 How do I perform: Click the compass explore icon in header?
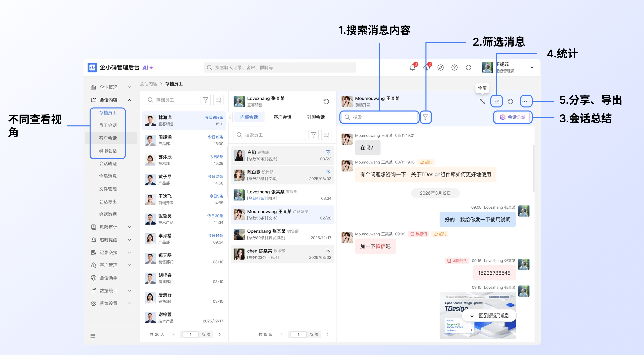coord(441,68)
